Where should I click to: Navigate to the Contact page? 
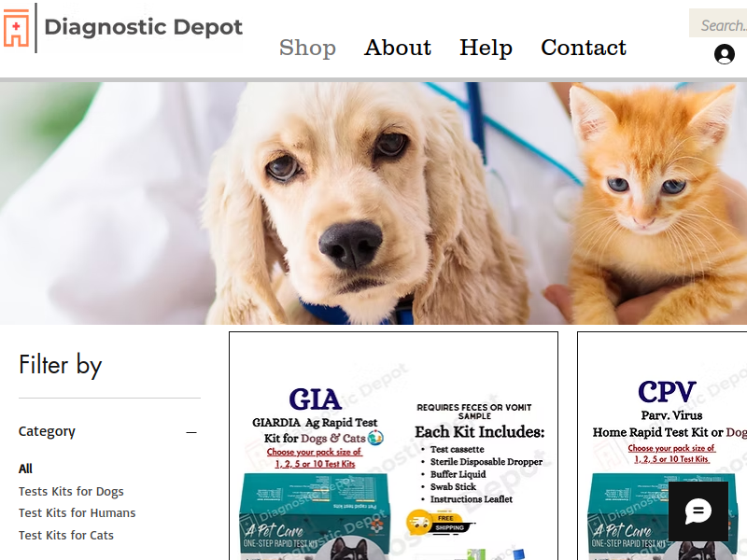coord(583,48)
